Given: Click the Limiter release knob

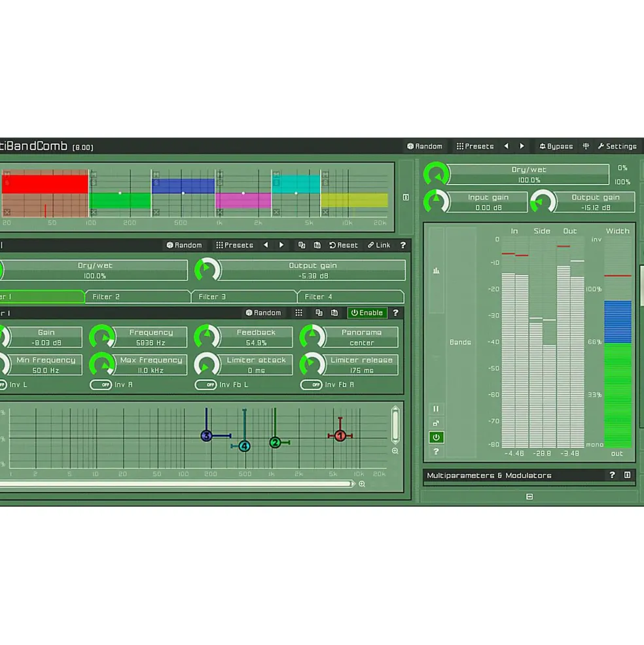Looking at the screenshot, I should coord(312,364).
